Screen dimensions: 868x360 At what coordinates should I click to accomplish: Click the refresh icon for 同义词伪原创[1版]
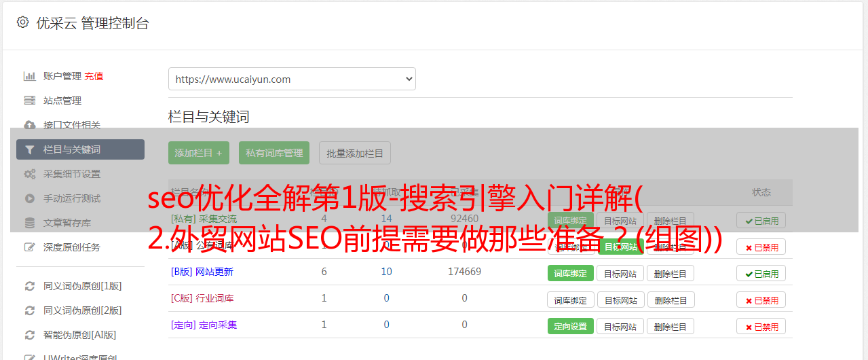click(x=29, y=286)
